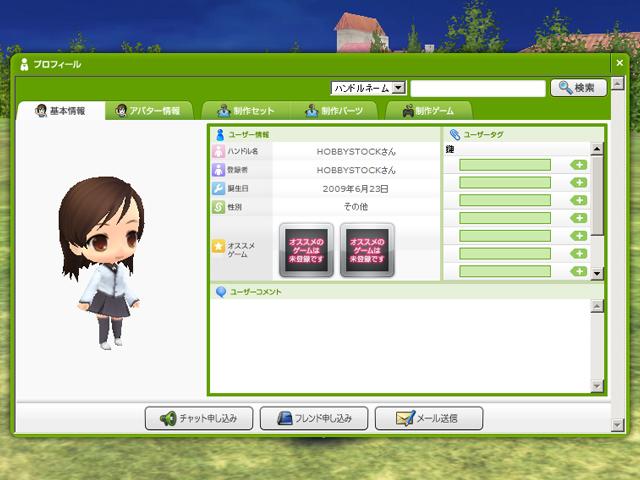
Task: Select the 制作パーツ tab
Action: 334,111
